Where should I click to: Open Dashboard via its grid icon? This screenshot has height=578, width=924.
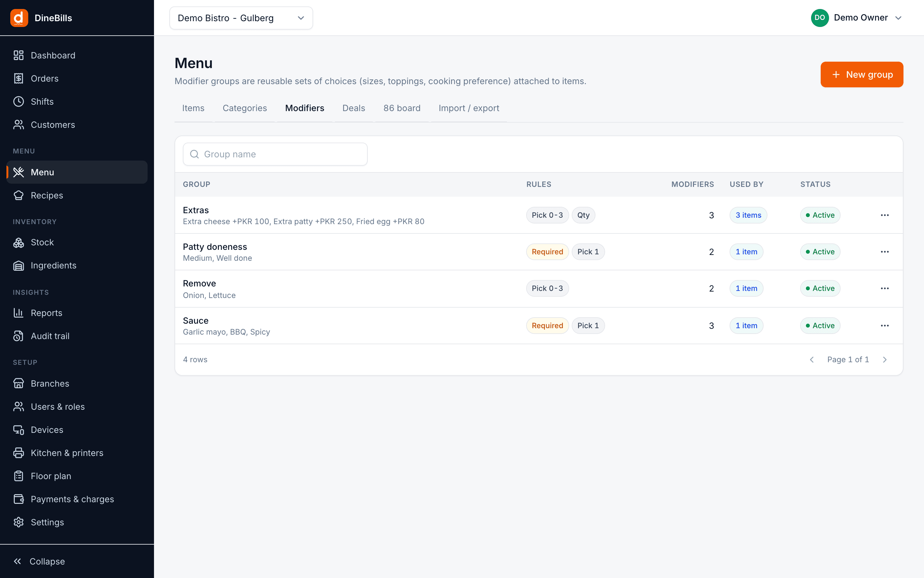(x=19, y=56)
